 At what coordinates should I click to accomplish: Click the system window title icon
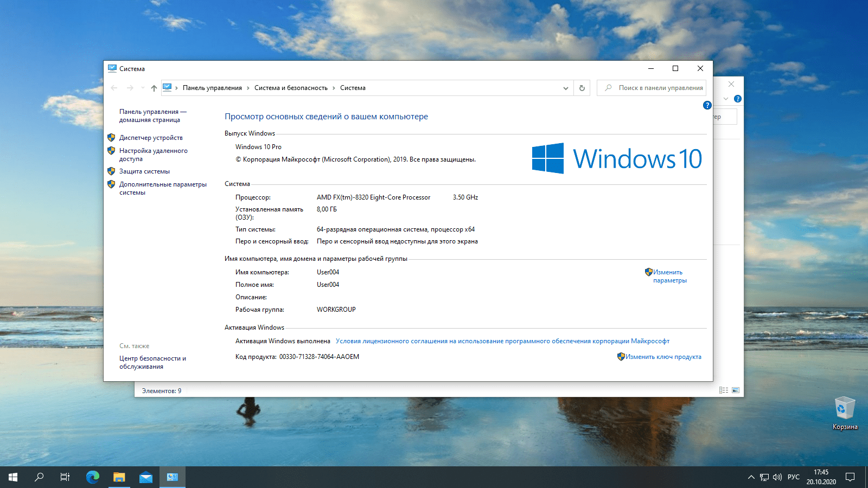[x=112, y=68]
